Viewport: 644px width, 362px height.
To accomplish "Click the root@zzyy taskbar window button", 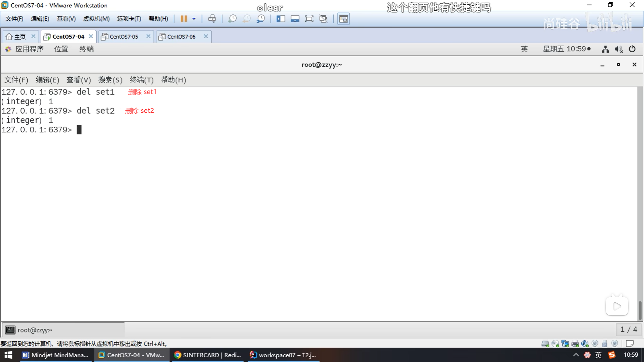I will point(64,330).
